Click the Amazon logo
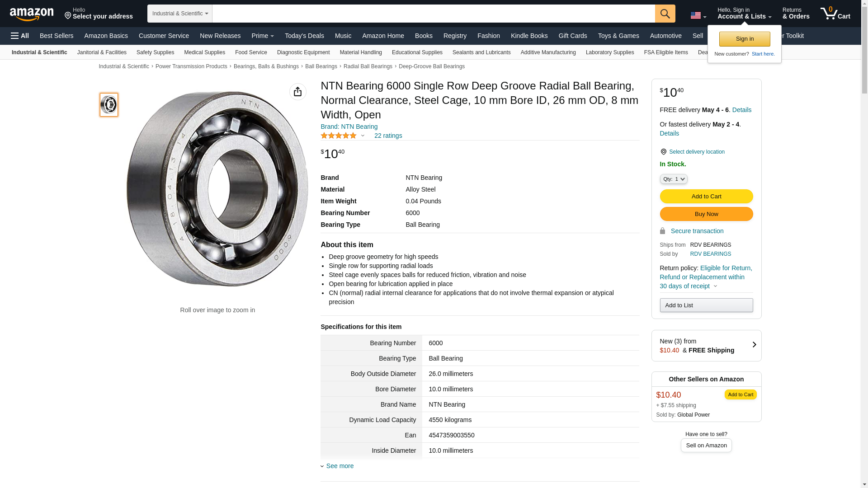Screen dimensions: 868x488 point(32,14)
